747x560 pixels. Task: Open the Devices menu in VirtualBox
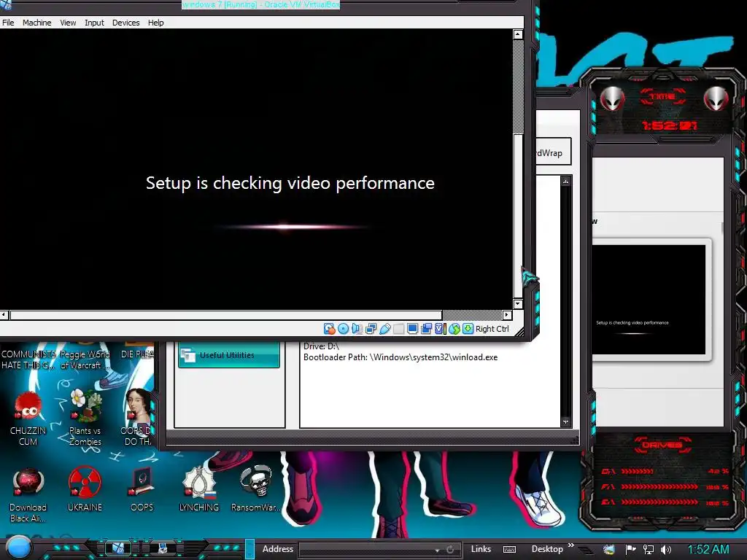(125, 23)
